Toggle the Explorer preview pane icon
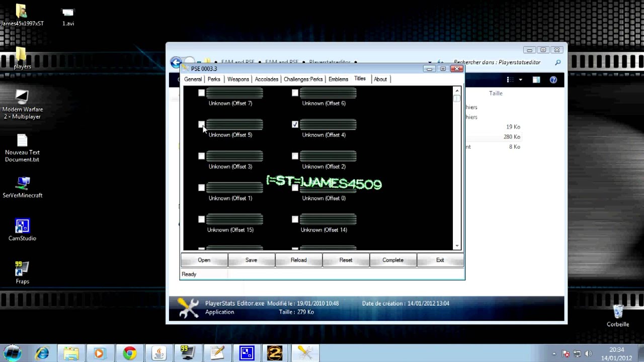The image size is (644, 362). (536, 80)
